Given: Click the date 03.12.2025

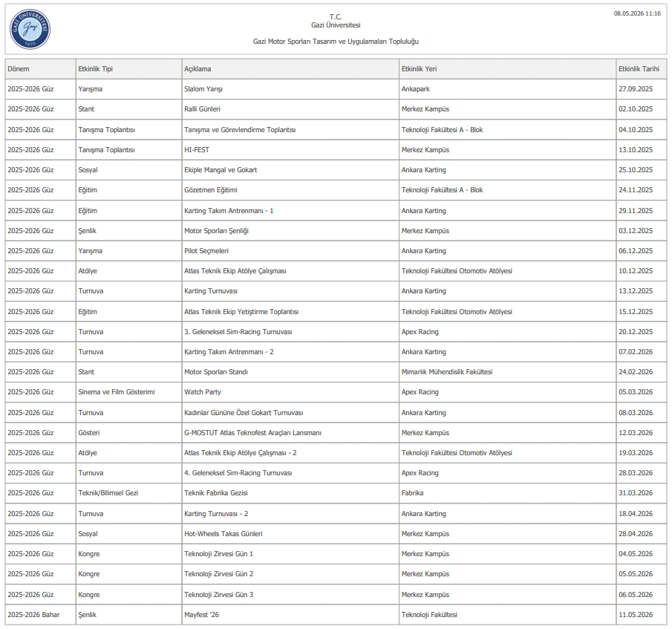Looking at the screenshot, I should pos(636,231).
